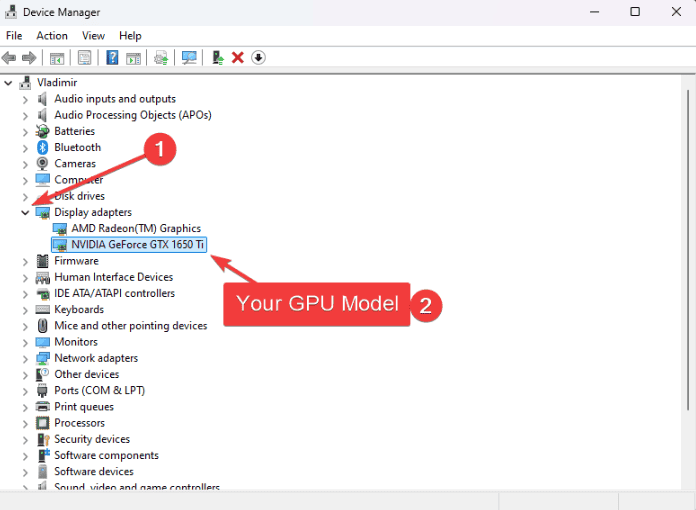Viewport: 696px width, 510px height.
Task: Expand the Cameras category arrow
Action: coord(25,164)
